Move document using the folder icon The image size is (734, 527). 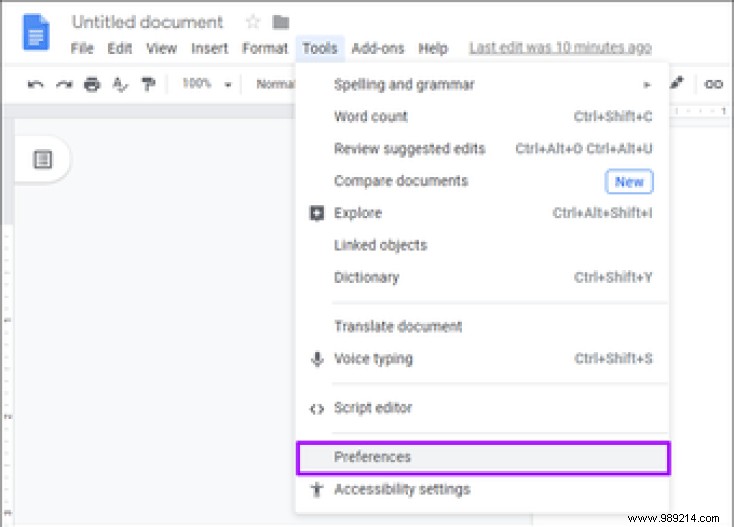pos(280,22)
